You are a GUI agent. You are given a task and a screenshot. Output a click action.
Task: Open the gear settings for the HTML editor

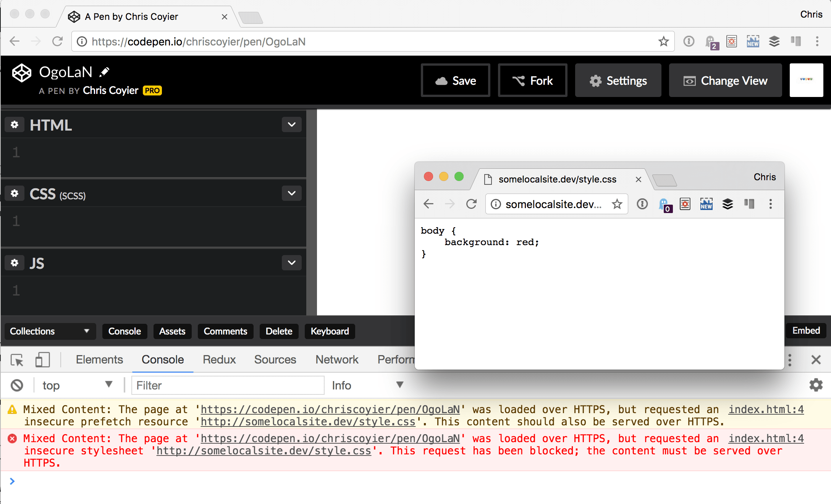[x=15, y=124]
